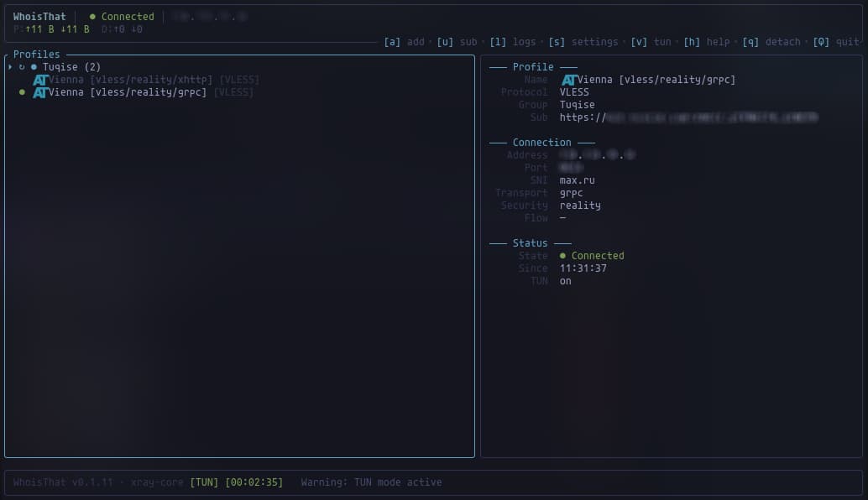
Task: Click the TUN on value
Action: pyautogui.click(x=565, y=281)
